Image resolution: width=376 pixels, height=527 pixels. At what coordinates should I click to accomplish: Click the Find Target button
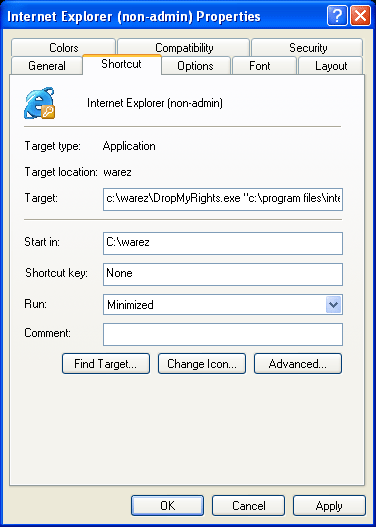coord(106,363)
